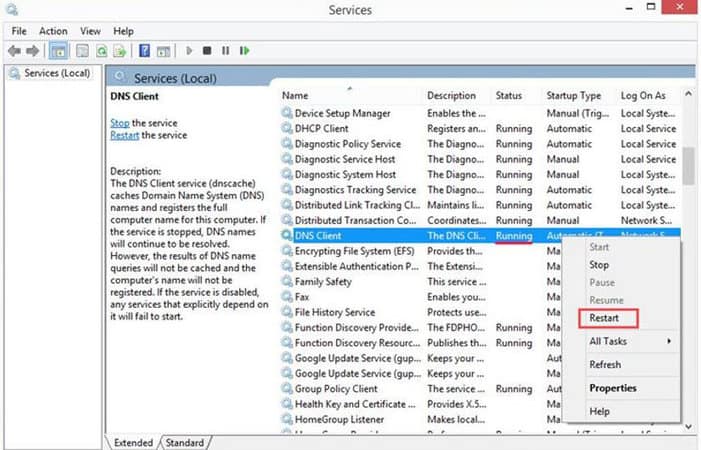Select Properties in the context menu
The height and width of the screenshot is (450, 701).
[x=613, y=388]
